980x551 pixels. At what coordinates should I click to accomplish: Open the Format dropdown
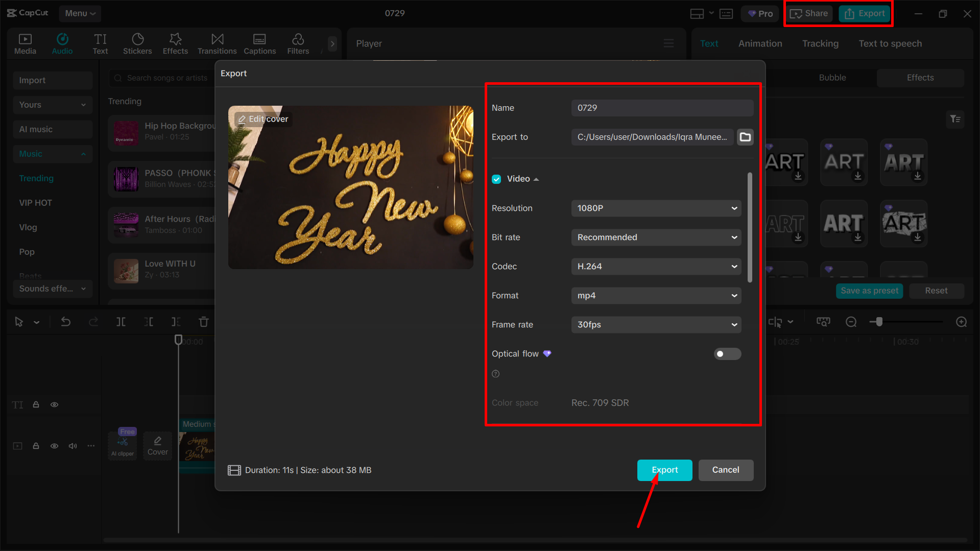click(x=656, y=296)
